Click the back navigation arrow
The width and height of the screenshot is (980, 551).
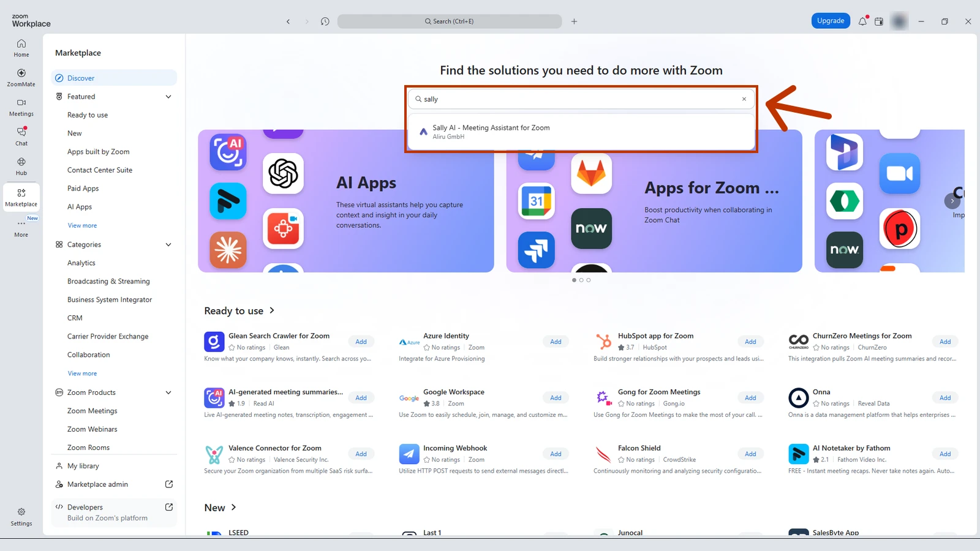click(x=288, y=21)
